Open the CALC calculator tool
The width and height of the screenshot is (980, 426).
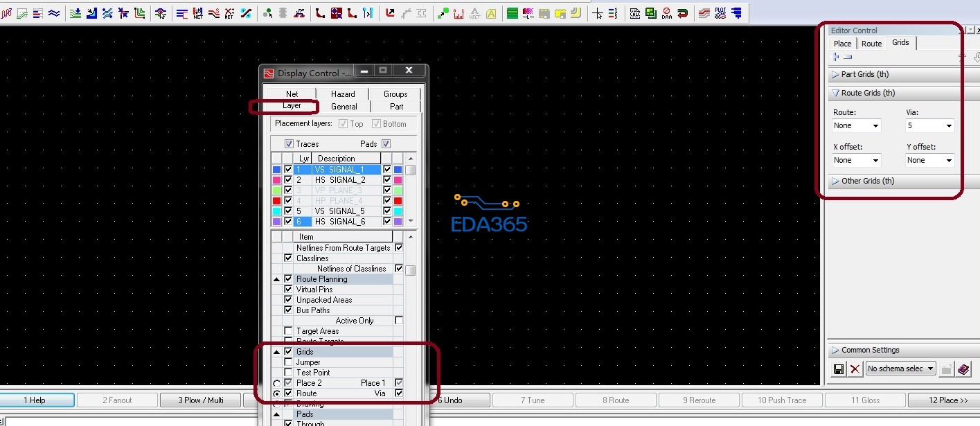pos(634,13)
